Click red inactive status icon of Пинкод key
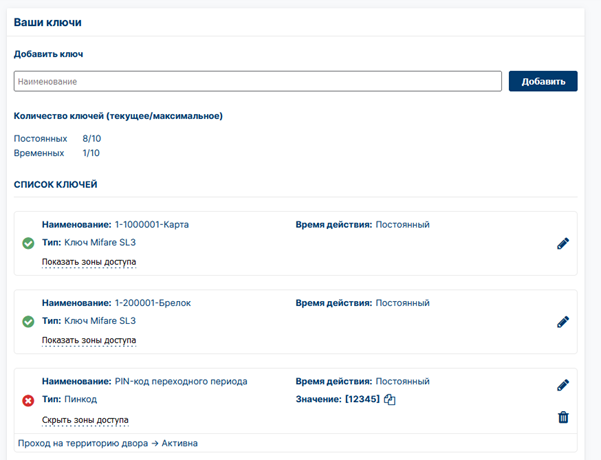The height and width of the screenshot is (460, 601). [x=28, y=401]
